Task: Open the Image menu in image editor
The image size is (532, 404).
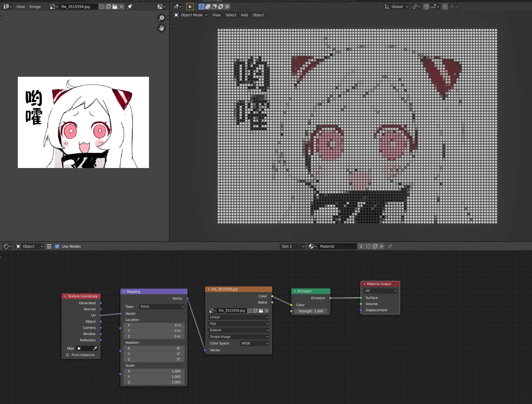Action: click(35, 7)
